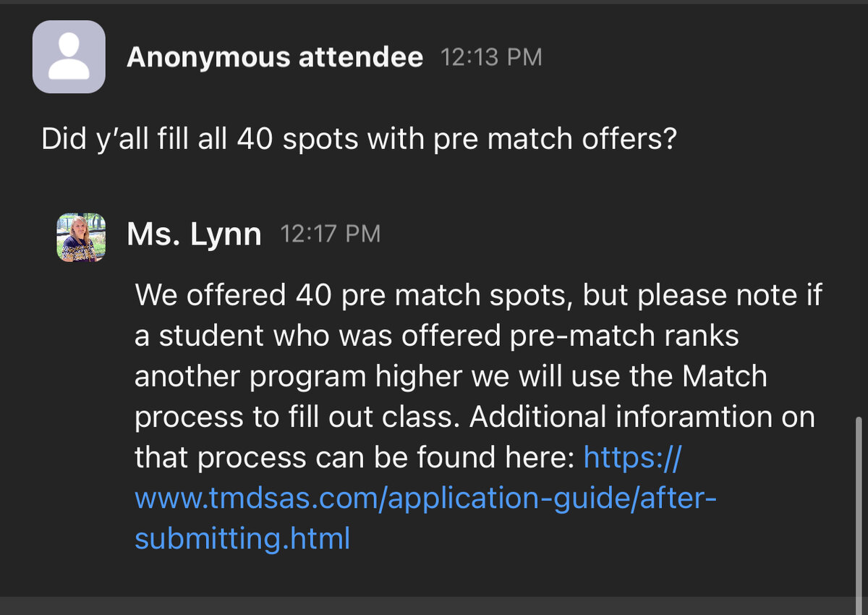Click the bottom bar below the messages

pos(434,606)
